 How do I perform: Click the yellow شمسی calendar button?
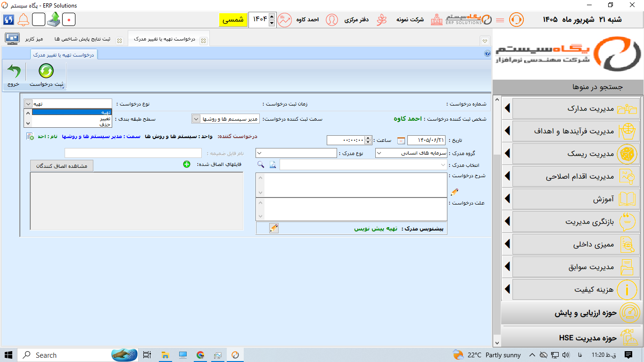tap(233, 20)
